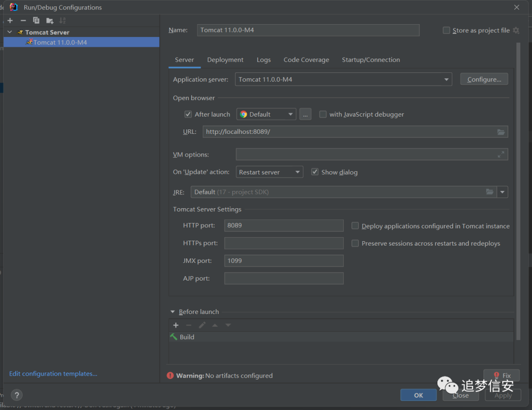Viewport: 532px width, 410px height.
Task: Open the Startup/Connection tab
Action: 371,60
